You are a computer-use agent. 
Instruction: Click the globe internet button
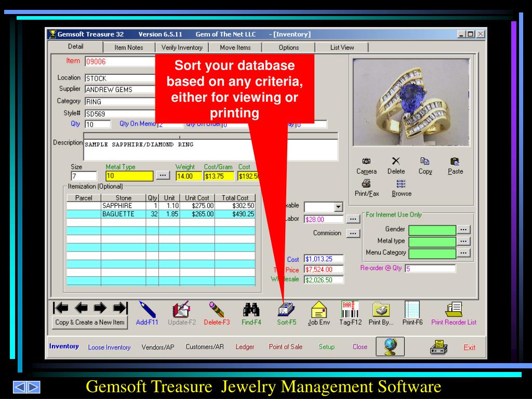pyautogui.click(x=390, y=347)
